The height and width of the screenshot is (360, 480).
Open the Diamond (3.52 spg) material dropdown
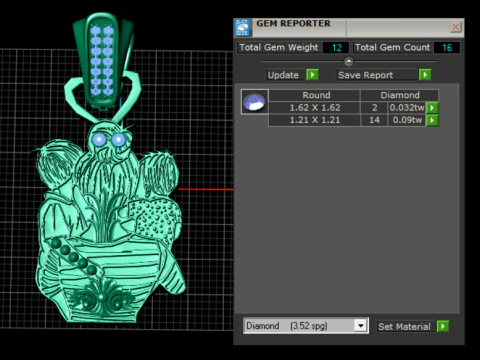306,326
